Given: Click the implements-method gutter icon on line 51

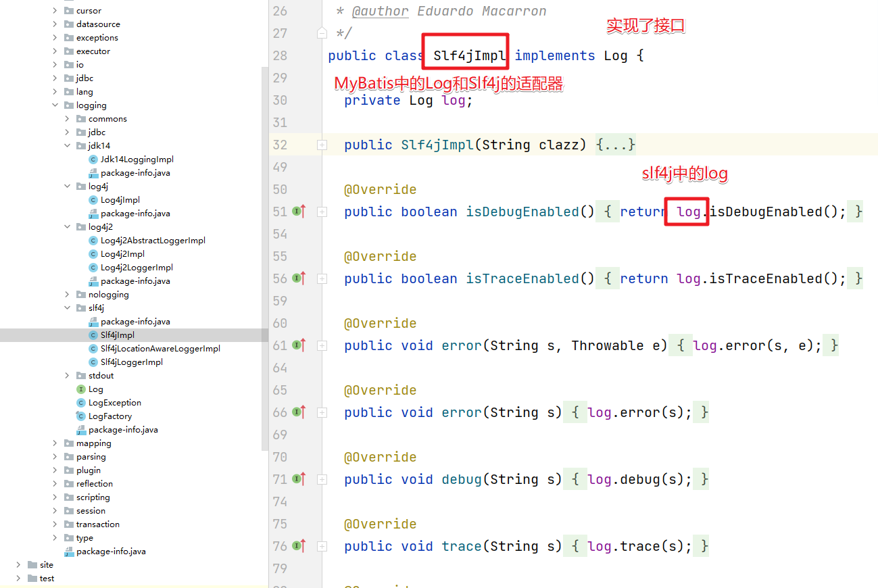Looking at the screenshot, I should [299, 212].
